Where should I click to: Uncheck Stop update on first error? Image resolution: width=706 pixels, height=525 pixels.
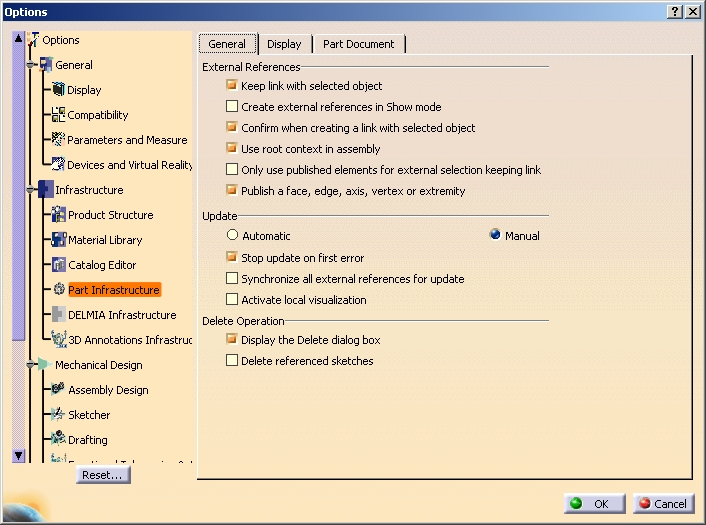(x=232, y=257)
